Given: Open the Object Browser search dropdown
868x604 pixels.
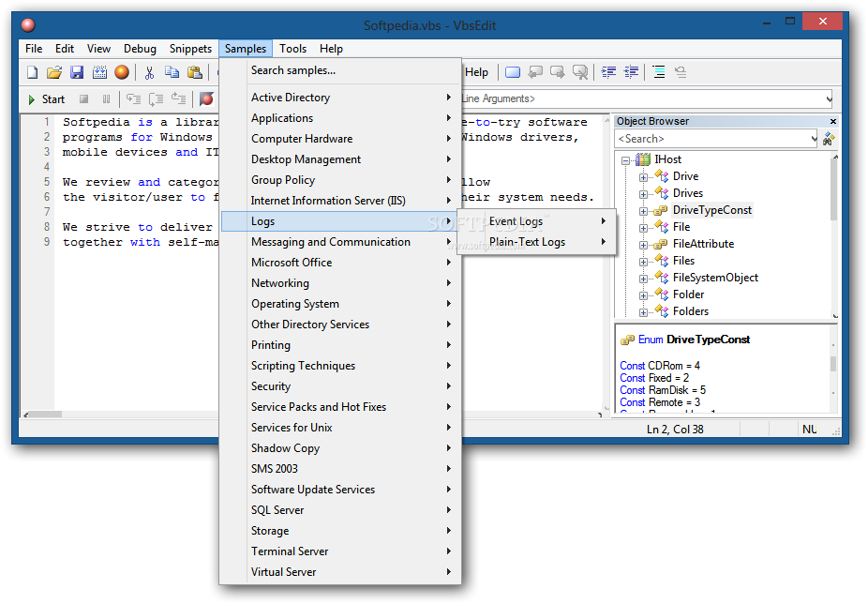Looking at the screenshot, I should pos(814,139).
